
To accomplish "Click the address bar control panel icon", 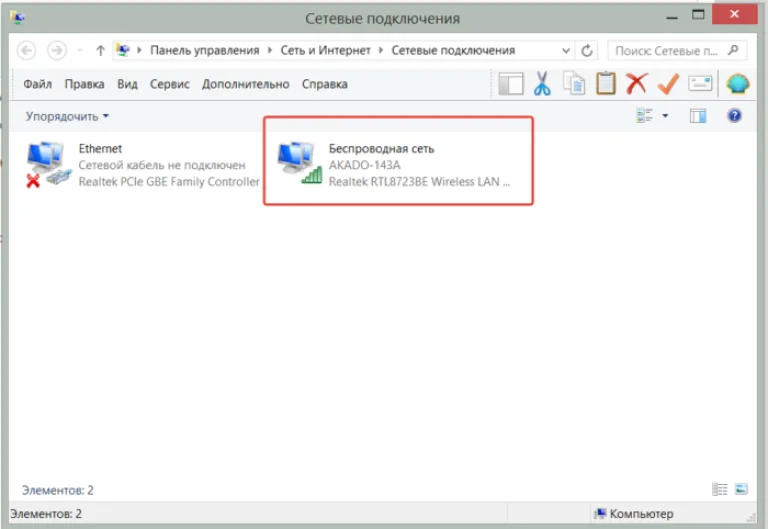I will tap(122, 50).
